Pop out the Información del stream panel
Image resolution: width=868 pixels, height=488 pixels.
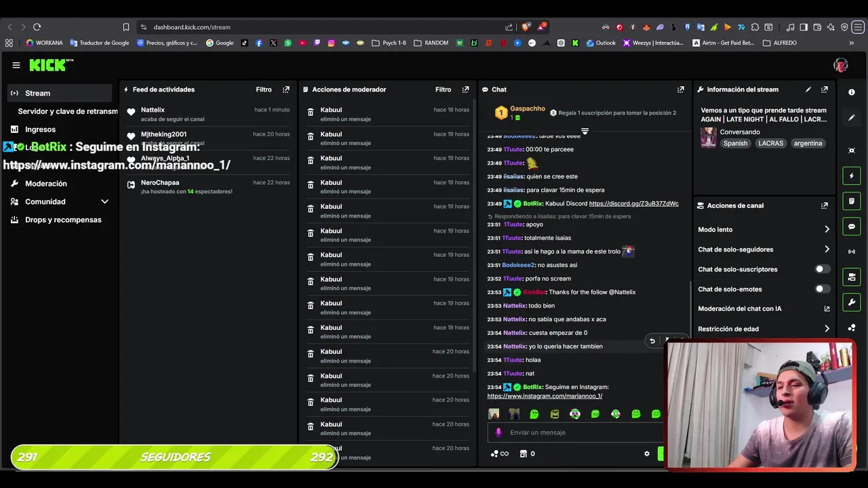[825, 89]
